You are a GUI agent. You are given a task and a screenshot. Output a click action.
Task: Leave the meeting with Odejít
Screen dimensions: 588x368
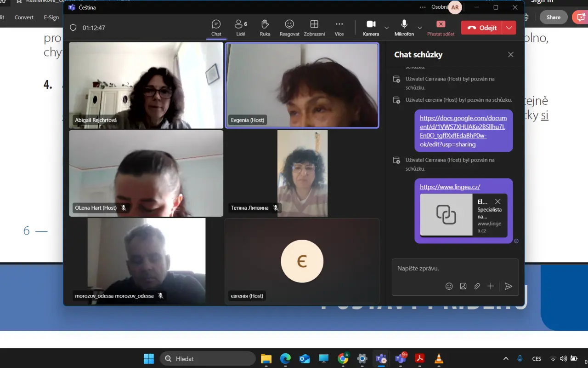482,28
